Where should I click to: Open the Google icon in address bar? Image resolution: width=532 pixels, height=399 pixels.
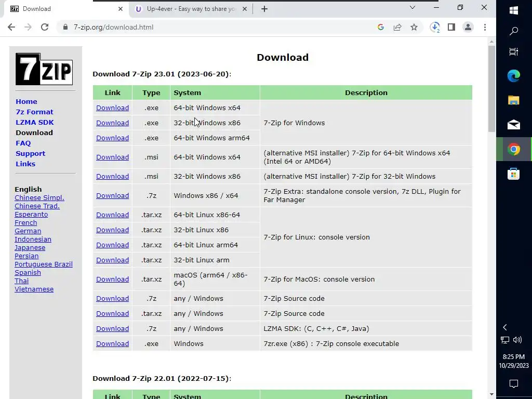pos(381,27)
